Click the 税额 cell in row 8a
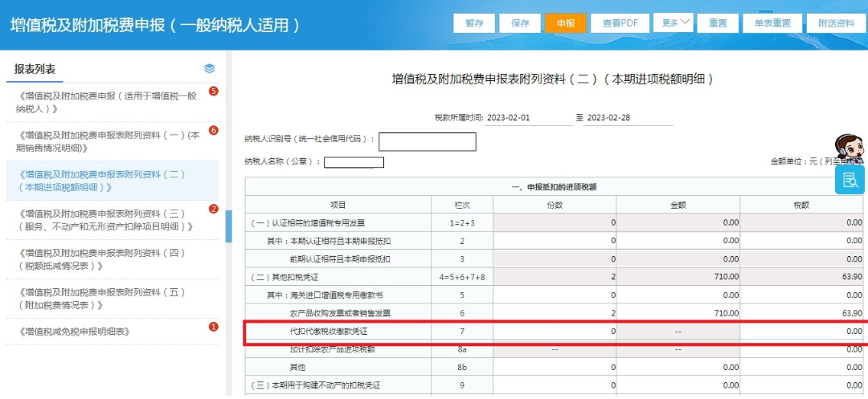This screenshot has height=399, width=868. click(x=803, y=349)
